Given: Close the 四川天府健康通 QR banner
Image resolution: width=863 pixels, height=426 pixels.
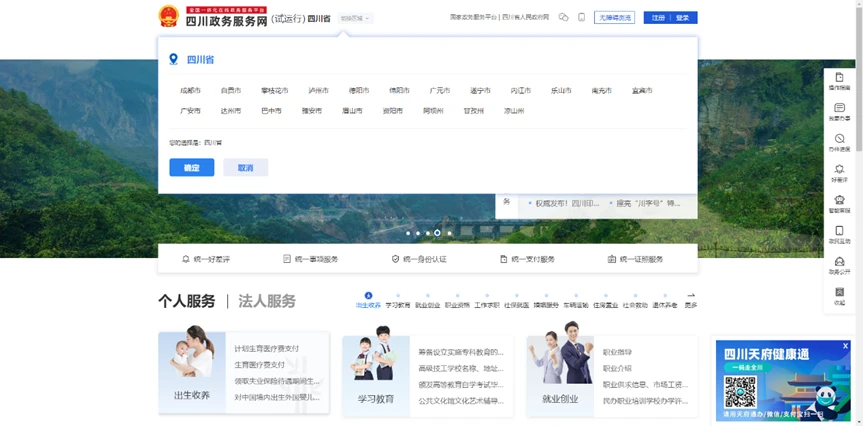Looking at the screenshot, I should tap(845, 346).
